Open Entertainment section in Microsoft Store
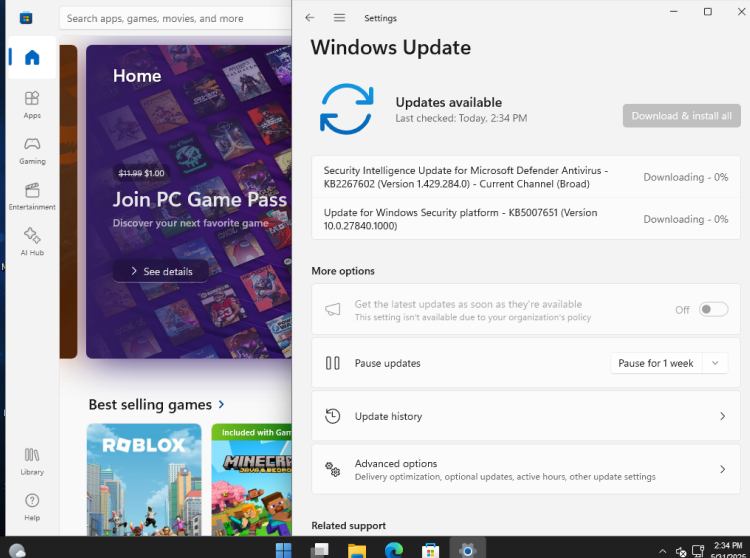The image size is (750, 558). 32,196
